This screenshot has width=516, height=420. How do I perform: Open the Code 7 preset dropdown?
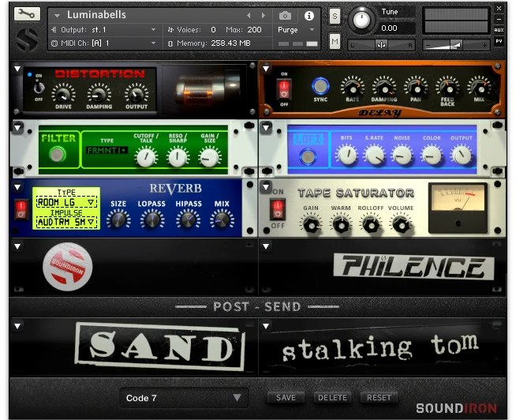[184, 398]
